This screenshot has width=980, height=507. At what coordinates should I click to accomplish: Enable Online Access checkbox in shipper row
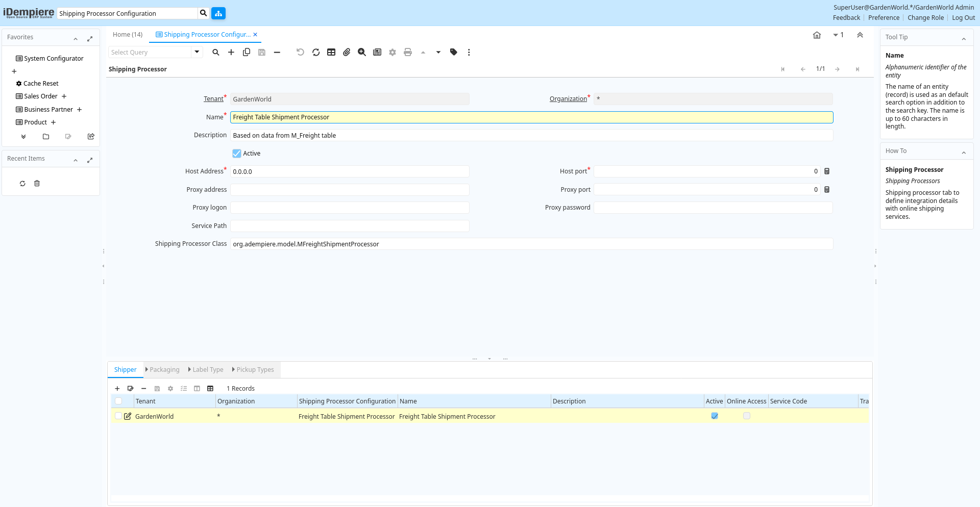click(x=747, y=416)
